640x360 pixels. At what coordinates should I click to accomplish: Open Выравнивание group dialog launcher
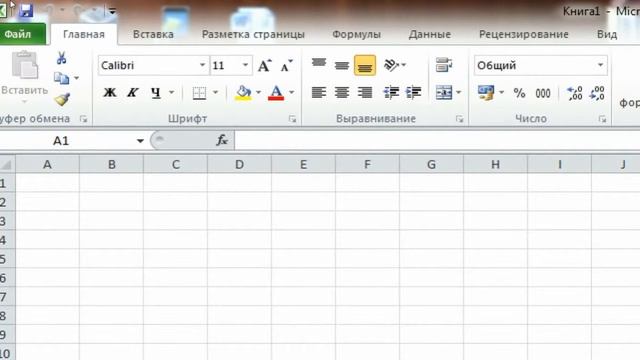[x=460, y=119]
